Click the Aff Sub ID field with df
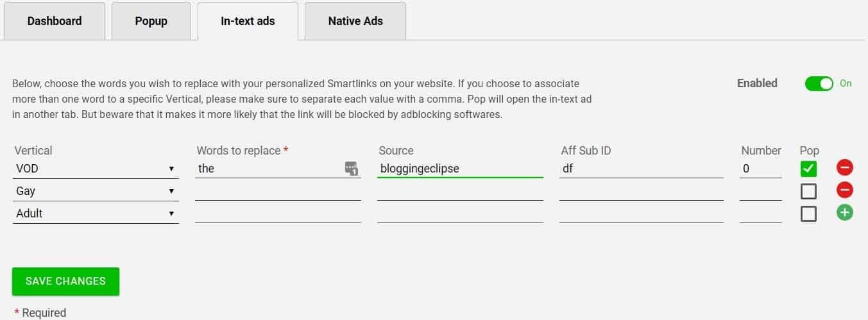This screenshot has width=868, height=320. click(x=642, y=169)
